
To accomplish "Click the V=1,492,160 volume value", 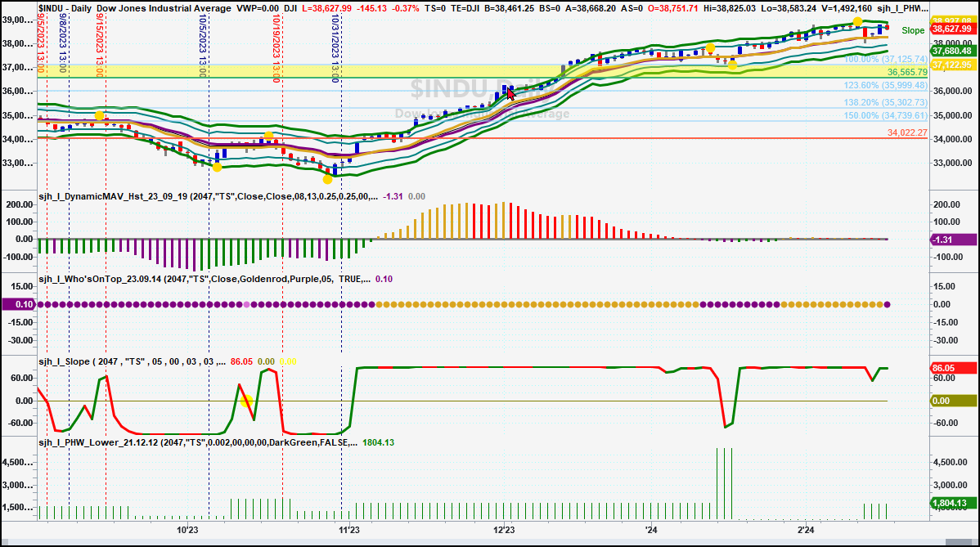I will click(x=846, y=9).
